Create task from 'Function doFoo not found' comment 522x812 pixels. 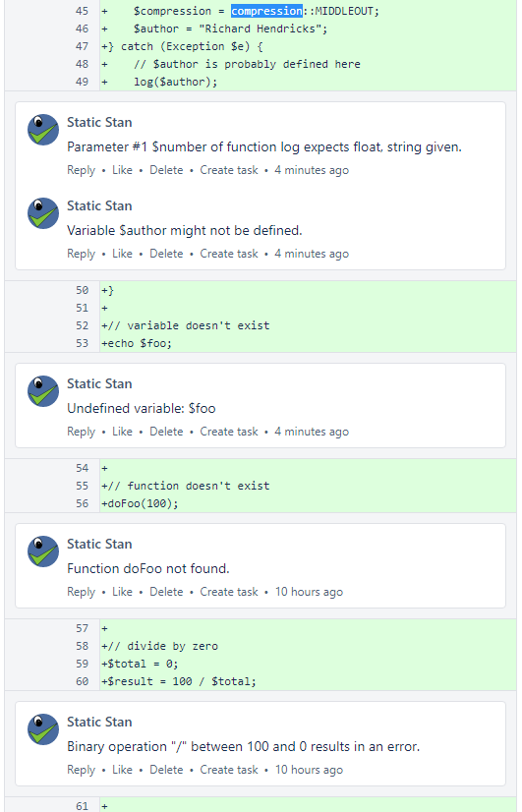click(229, 592)
